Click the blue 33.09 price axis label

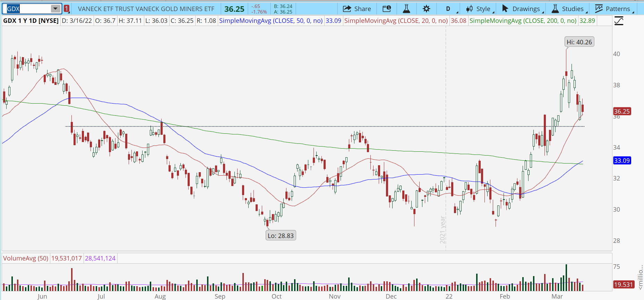tap(622, 160)
